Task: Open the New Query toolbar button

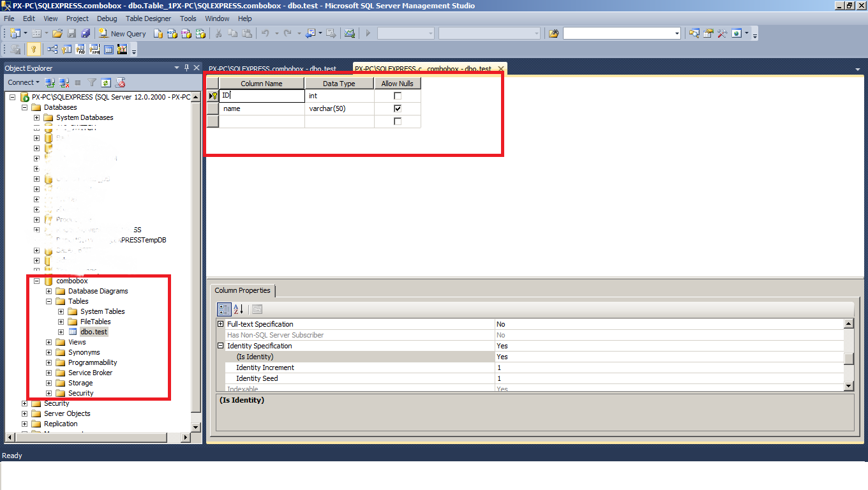Action: [x=123, y=33]
